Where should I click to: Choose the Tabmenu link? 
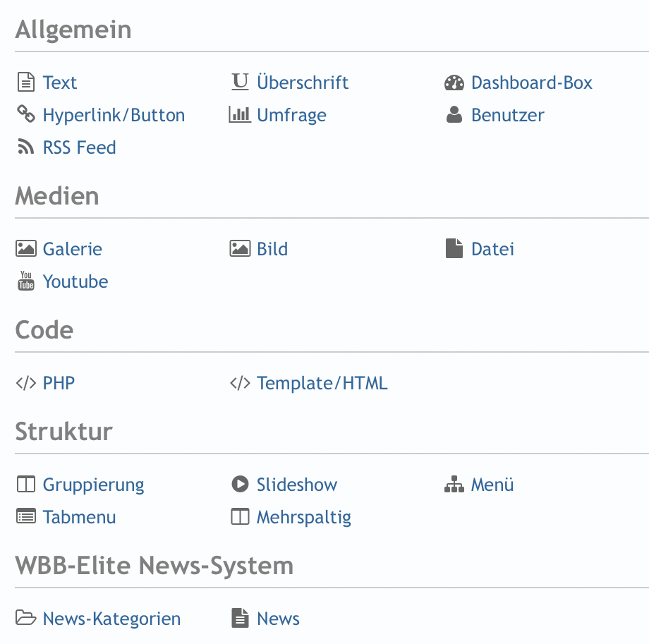click(x=79, y=517)
